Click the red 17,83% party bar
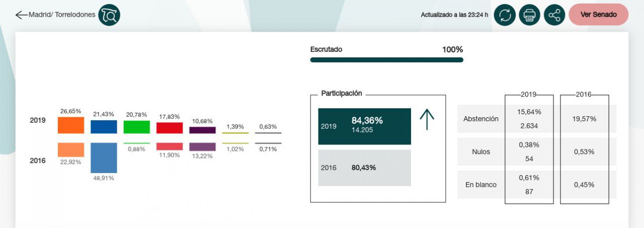This screenshot has height=228, width=644. [x=170, y=128]
